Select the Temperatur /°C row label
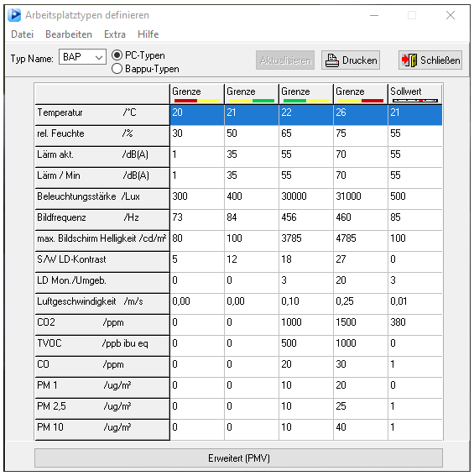Screen dimensions: 474x476 click(102, 115)
